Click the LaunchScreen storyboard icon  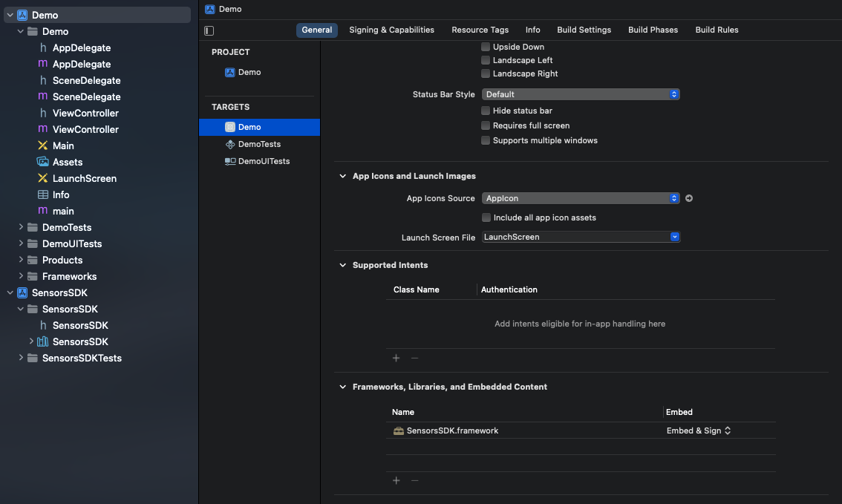point(43,178)
